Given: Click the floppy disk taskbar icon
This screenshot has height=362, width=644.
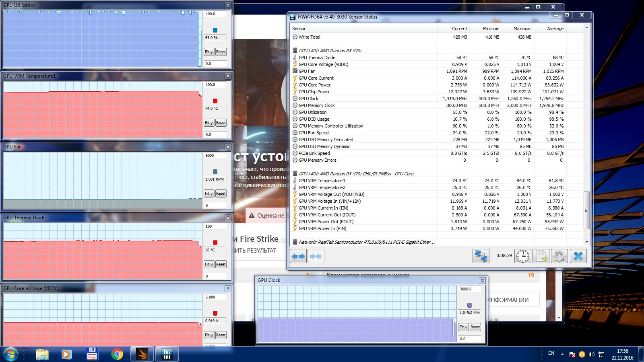Looking at the screenshot, I should pyautogui.click(x=92, y=354).
